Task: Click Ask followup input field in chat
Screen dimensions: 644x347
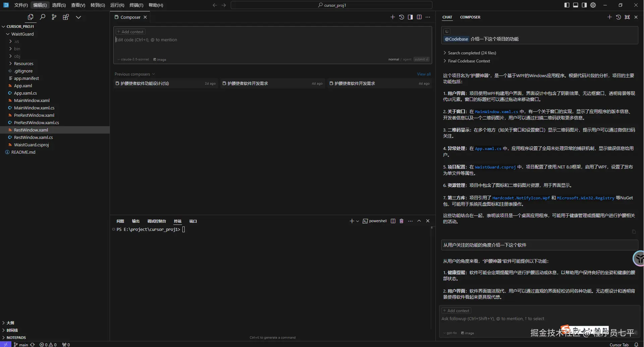Action: [539, 319]
